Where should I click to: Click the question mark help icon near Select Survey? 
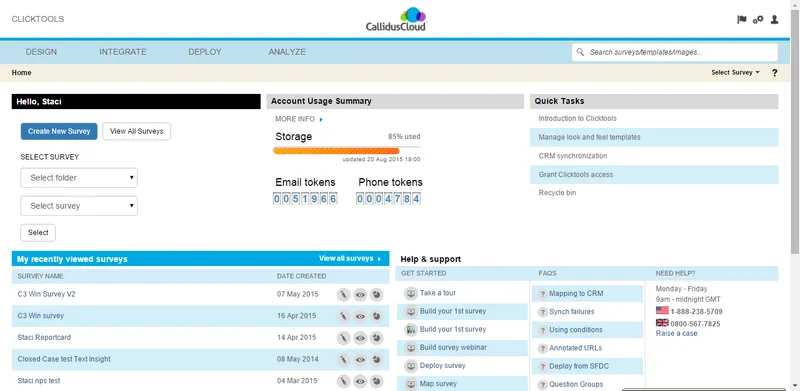pos(774,72)
